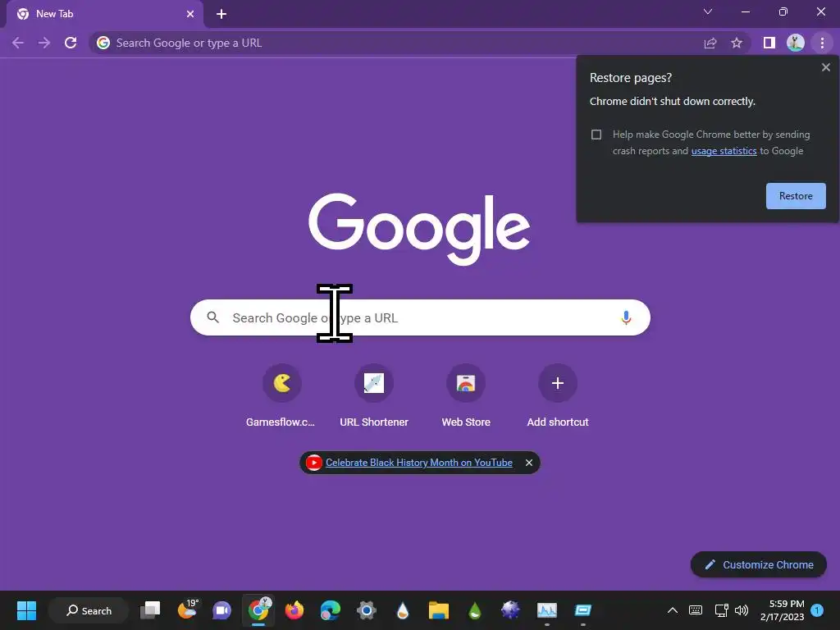Show hidden system tray icons
Screen dimensions: 840x630
(x=673, y=610)
